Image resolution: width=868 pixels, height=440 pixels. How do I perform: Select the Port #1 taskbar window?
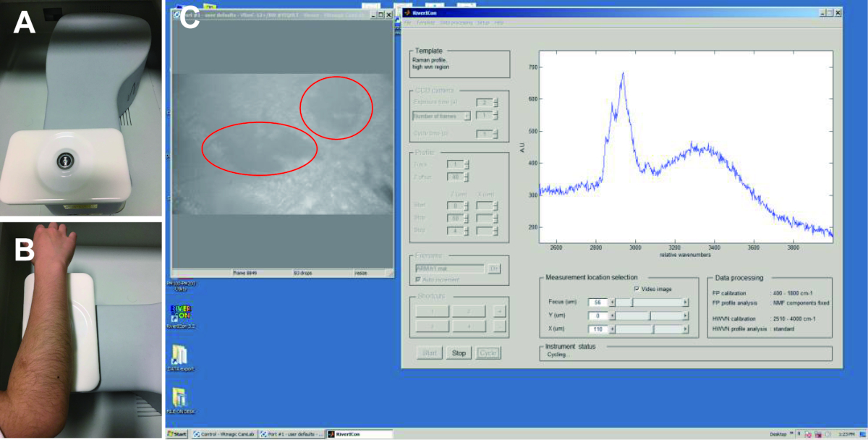click(292, 434)
